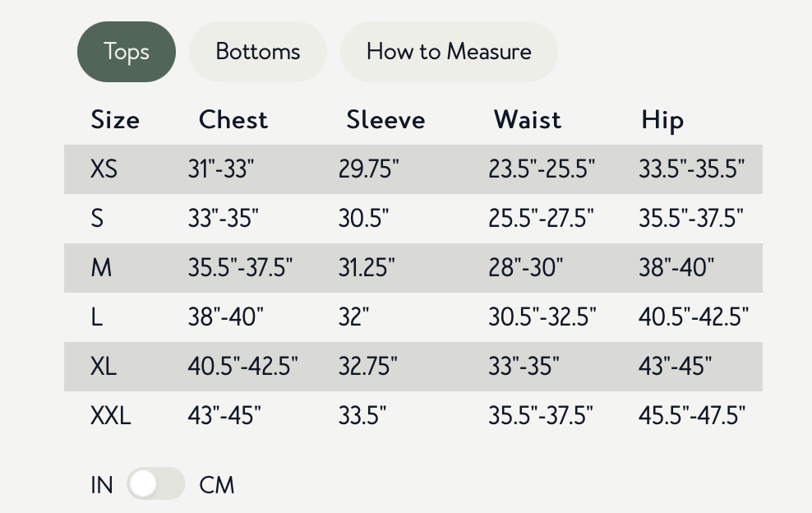Switch to the Bottoms tab
The width and height of the screenshot is (812, 513).
[x=258, y=52]
